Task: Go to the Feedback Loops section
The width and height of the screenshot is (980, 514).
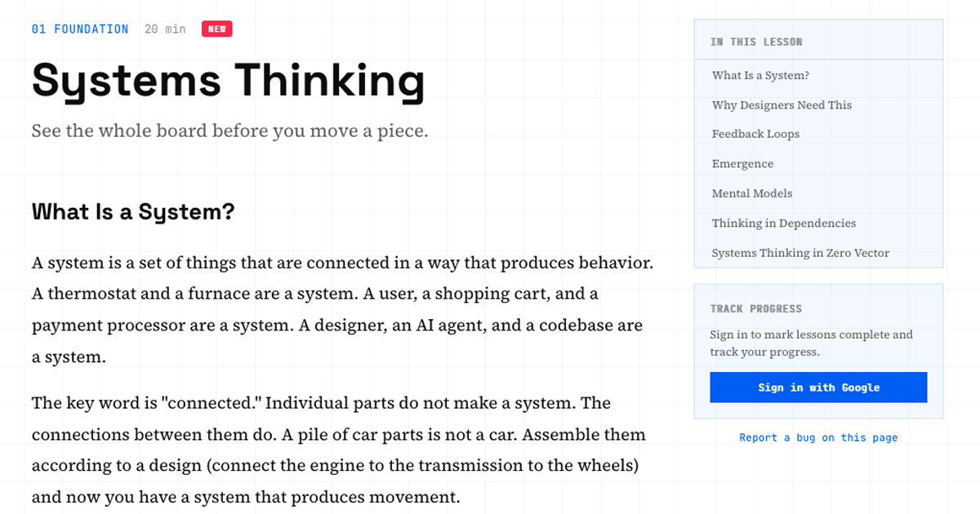Action: coord(755,134)
